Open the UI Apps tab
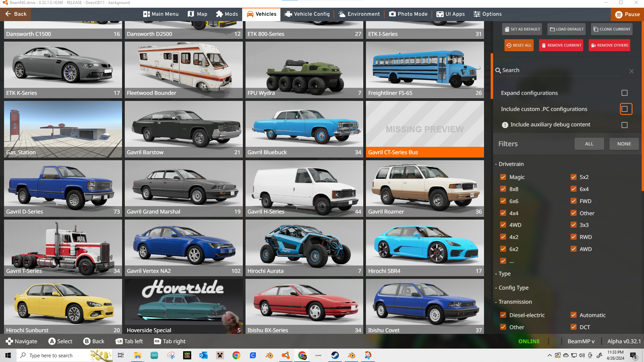644x362 pixels. pyautogui.click(x=450, y=14)
